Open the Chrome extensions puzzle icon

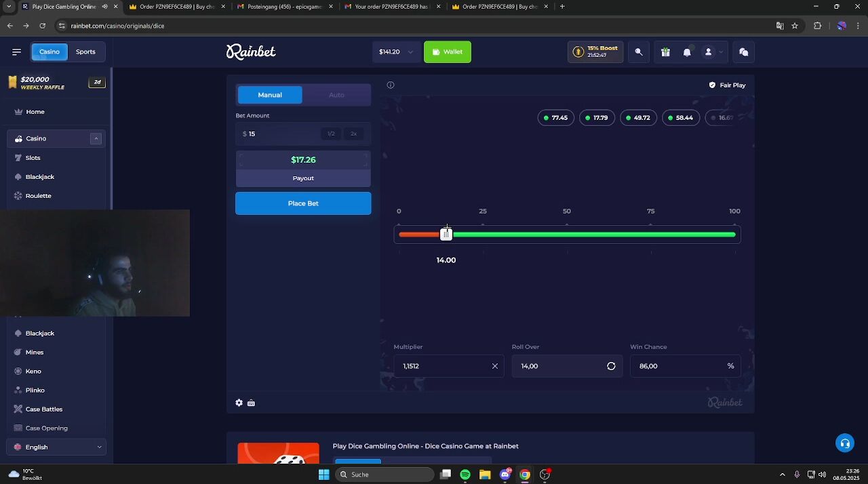[817, 26]
